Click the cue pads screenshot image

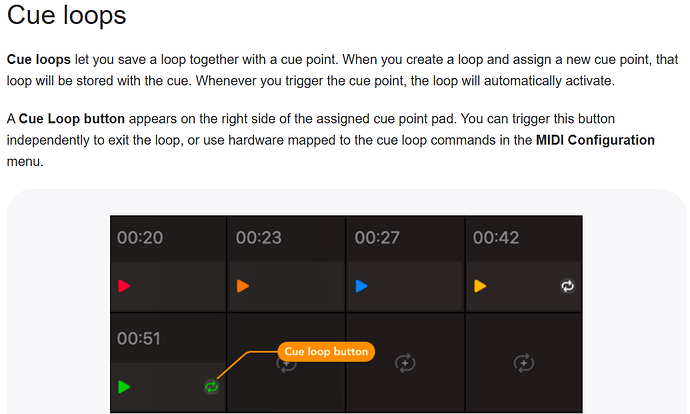346,314
